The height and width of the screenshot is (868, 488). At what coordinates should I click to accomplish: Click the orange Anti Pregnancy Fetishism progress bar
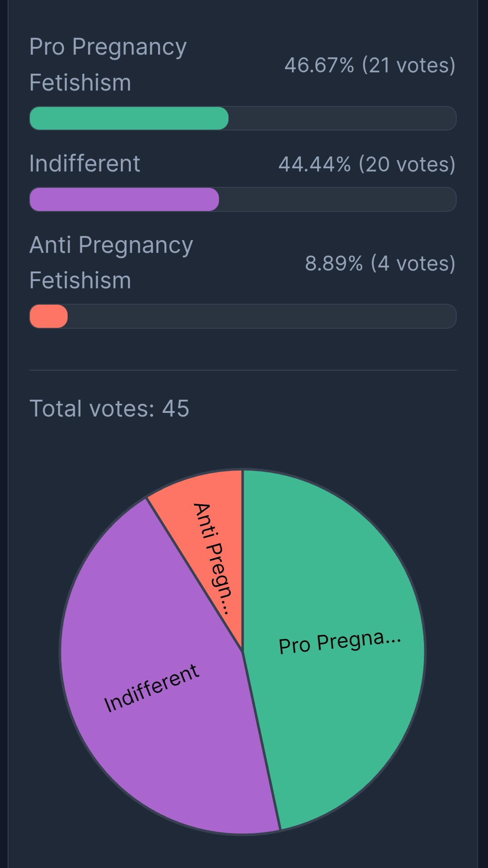tap(49, 316)
